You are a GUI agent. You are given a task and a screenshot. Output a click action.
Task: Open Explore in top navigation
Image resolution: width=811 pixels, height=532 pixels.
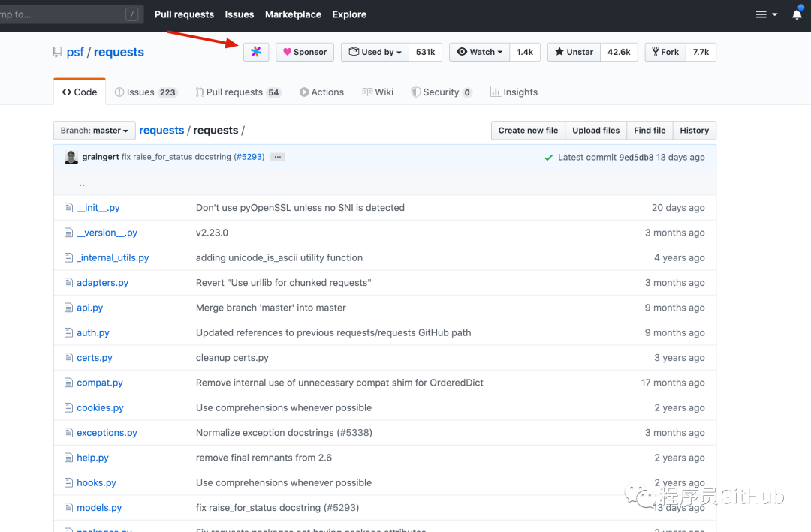pos(349,14)
